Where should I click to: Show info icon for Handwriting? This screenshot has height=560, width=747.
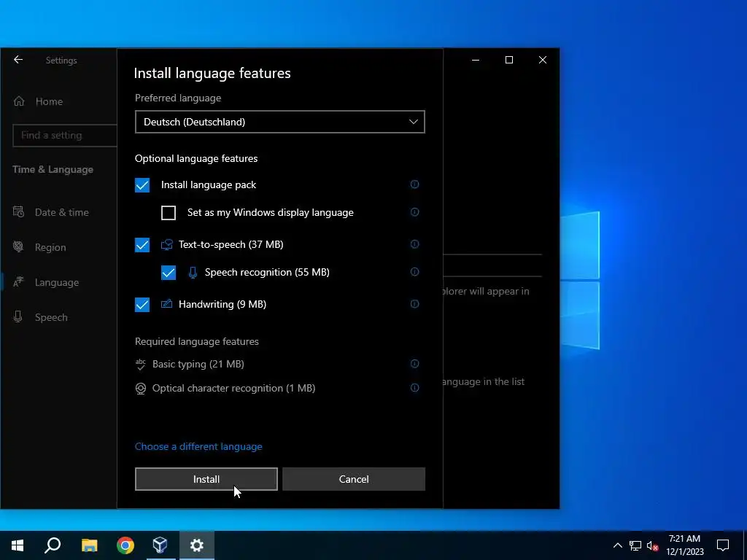414,304
